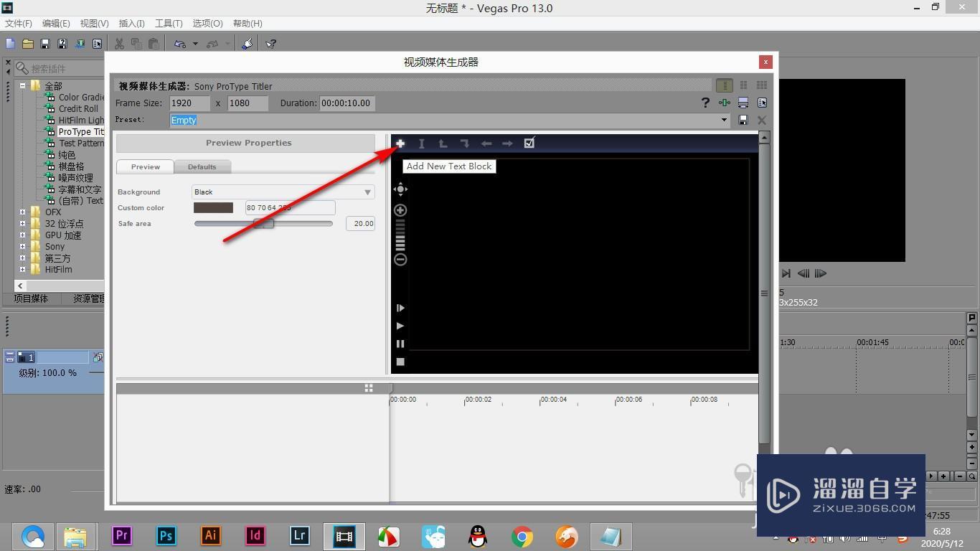The image size is (980, 551).
Task: Click the match output aspect icon in generator
Action: [743, 103]
